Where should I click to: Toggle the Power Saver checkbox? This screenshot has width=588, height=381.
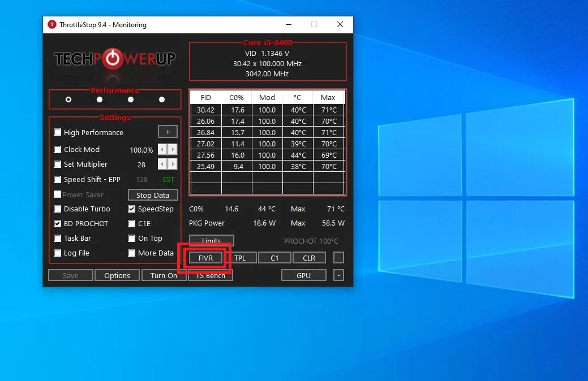tap(57, 194)
